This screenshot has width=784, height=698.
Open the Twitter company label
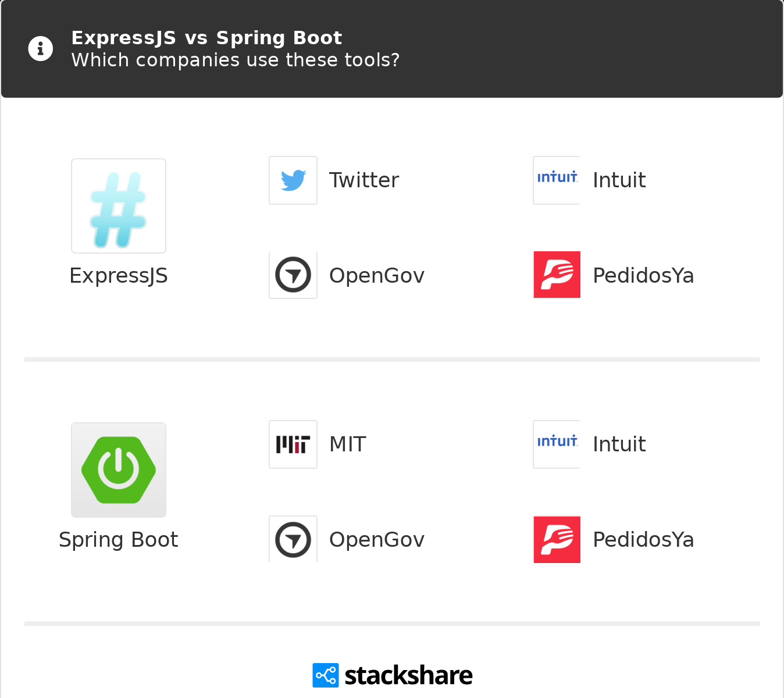pos(364,180)
